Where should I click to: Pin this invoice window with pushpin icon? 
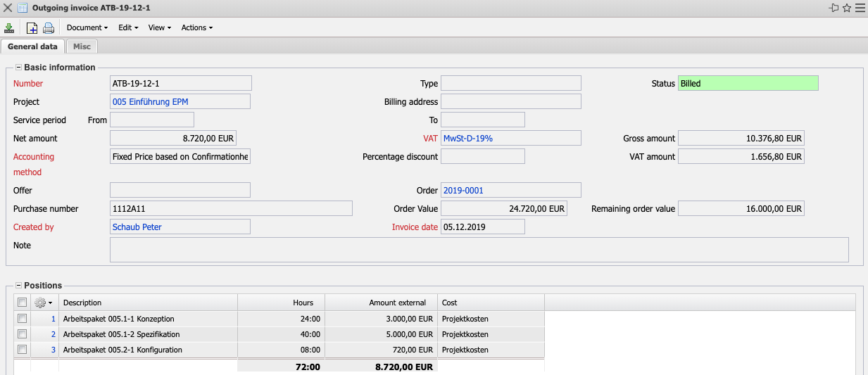(834, 8)
